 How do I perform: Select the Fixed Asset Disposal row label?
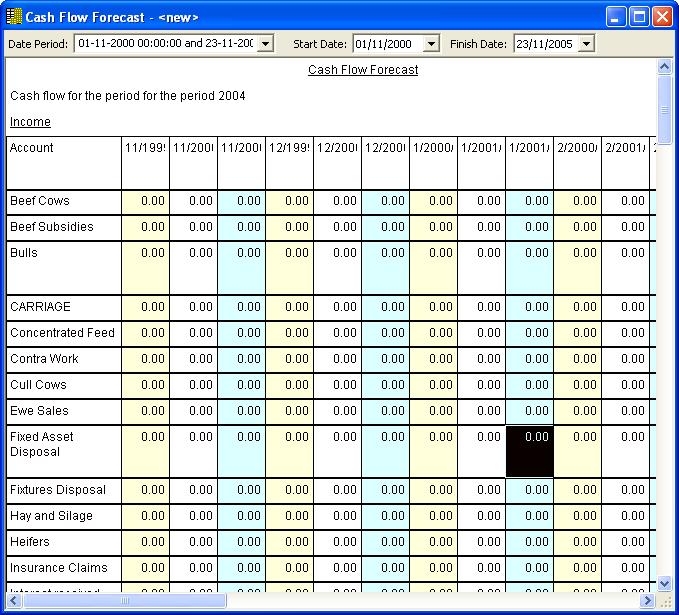click(64, 451)
